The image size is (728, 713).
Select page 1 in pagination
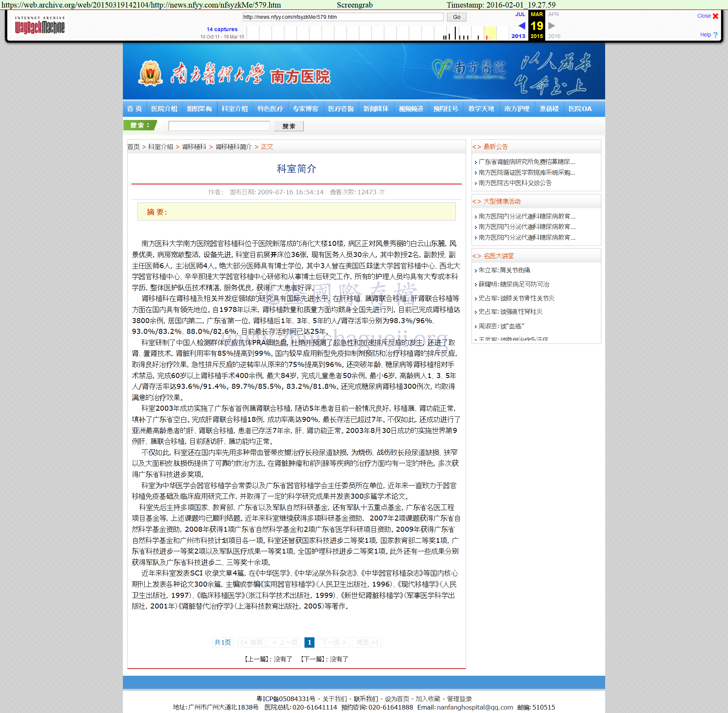[x=309, y=642]
